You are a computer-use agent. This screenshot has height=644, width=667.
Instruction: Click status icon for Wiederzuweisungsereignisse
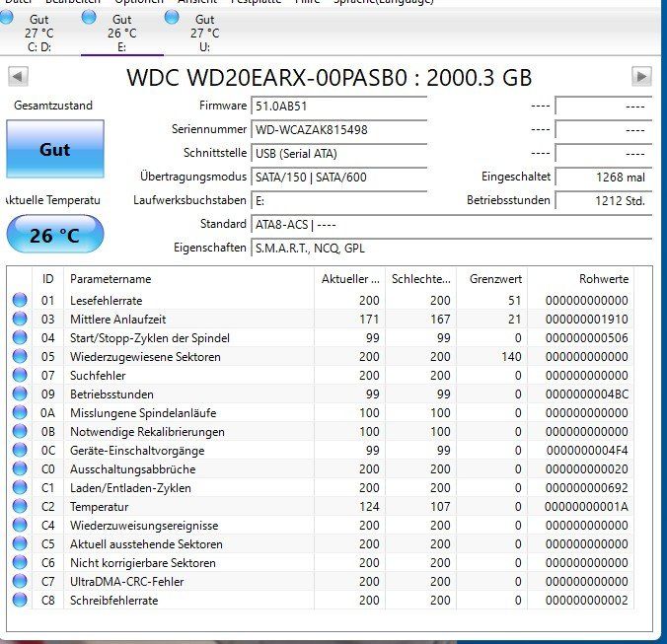[20, 525]
